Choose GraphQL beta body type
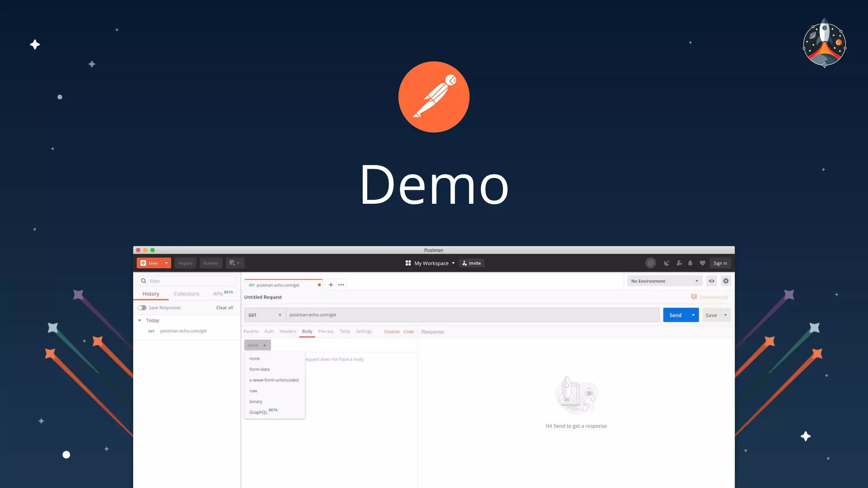Image resolution: width=868 pixels, height=488 pixels. tap(275, 412)
